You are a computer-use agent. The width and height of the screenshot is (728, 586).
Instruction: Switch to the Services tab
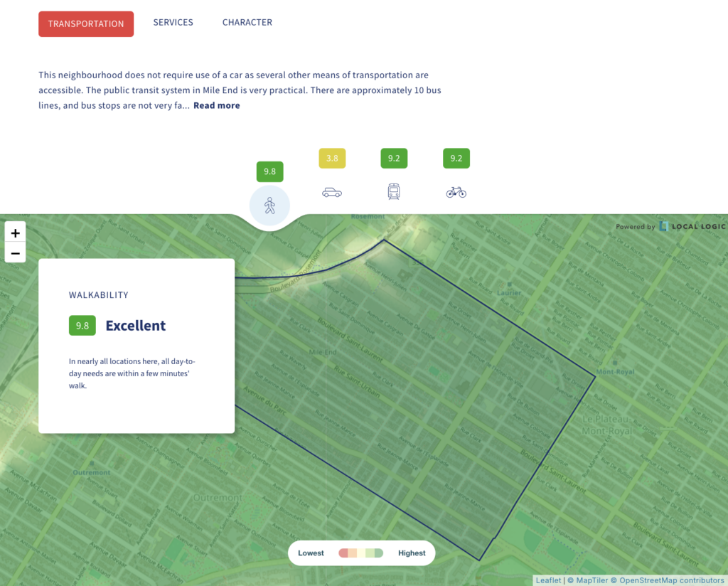coord(173,22)
